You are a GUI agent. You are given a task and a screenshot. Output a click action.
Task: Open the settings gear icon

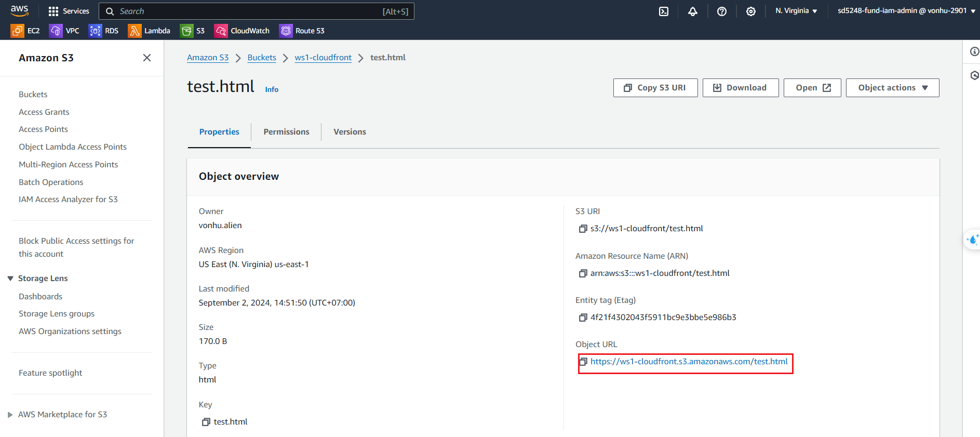coord(750,11)
